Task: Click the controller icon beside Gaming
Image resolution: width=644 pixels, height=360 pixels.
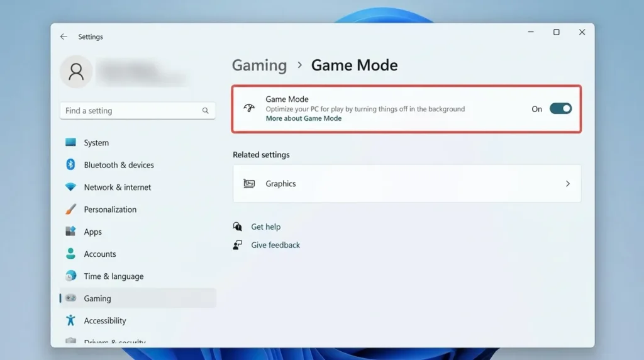Action: 70,298
